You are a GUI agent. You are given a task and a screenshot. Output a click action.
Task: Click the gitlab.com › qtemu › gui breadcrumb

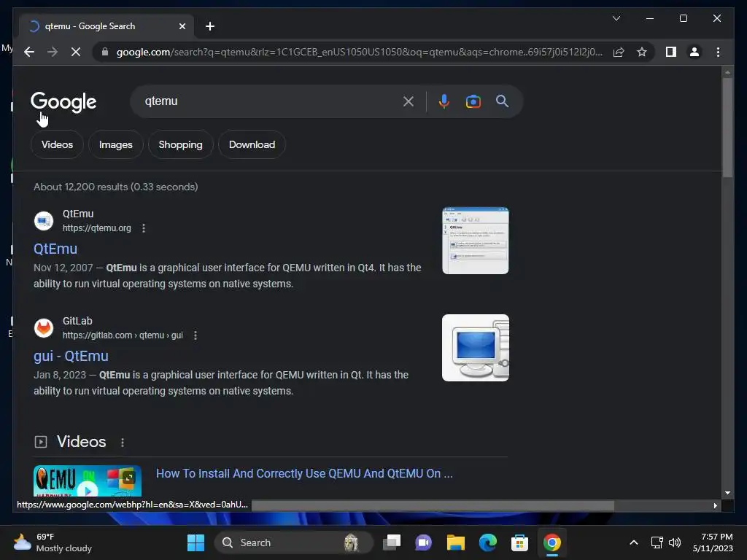click(x=123, y=335)
